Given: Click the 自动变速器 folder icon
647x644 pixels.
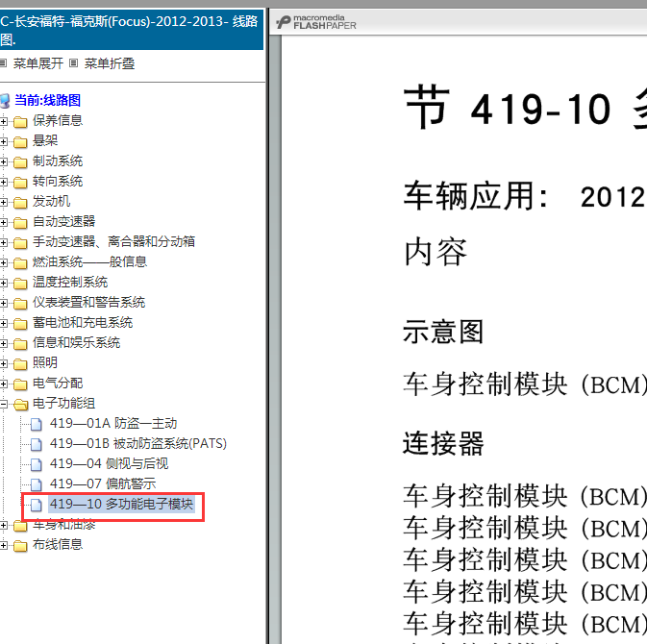Looking at the screenshot, I should coord(20,223).
